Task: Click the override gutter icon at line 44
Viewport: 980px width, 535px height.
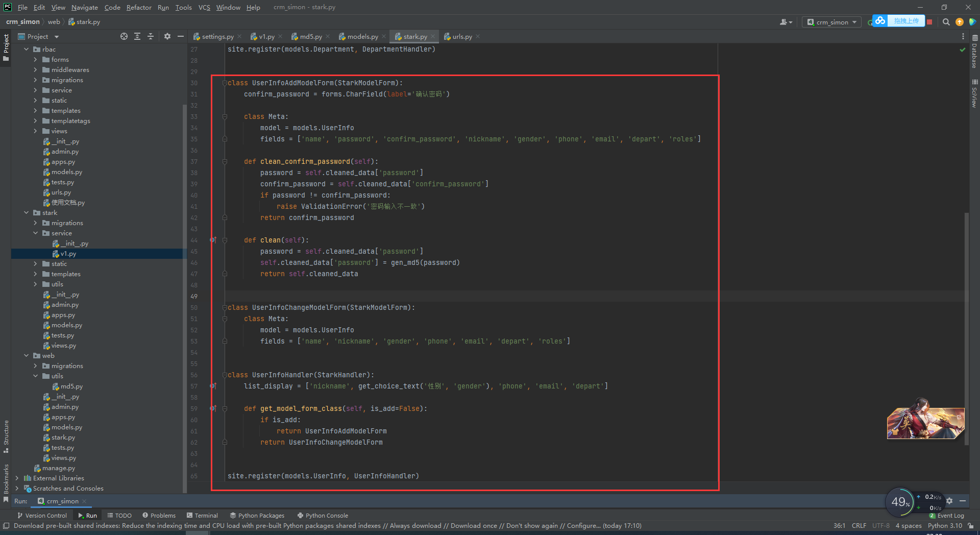Action: pos(213,240)
